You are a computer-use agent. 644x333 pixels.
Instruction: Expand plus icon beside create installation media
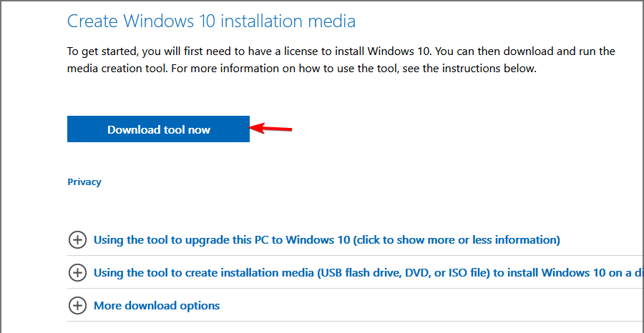pos(77,273)
